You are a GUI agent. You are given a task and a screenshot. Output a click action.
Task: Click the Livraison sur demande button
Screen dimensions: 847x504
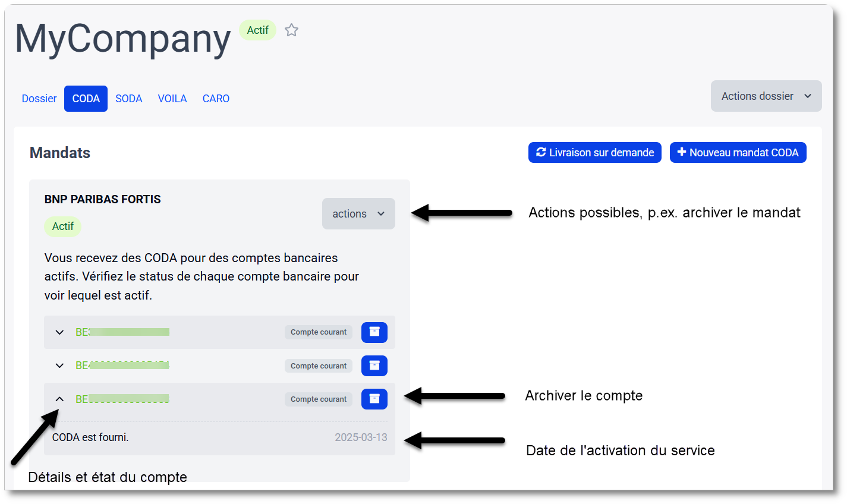[594, 152]
